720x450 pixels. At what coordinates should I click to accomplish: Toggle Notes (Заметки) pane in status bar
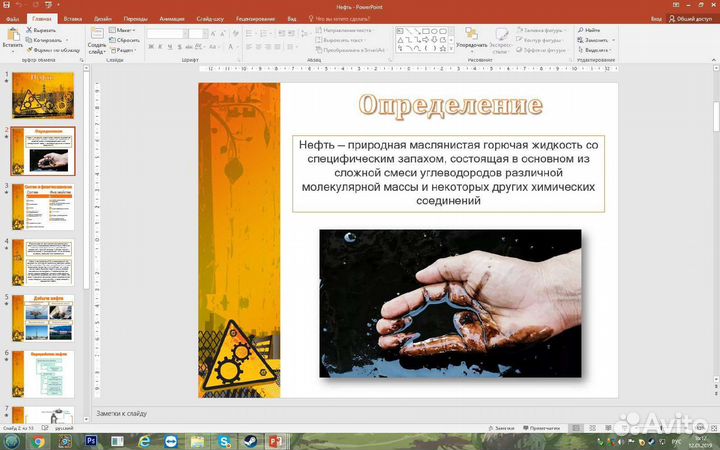pos(501,428)
